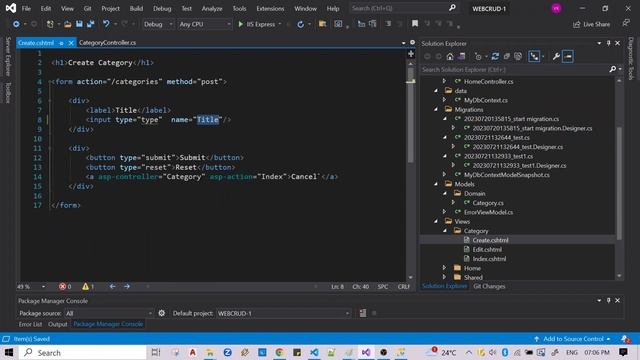The width and height of the screenshot is (640, 360).
Task: Open the user account avatar
Action: [556, 9]
